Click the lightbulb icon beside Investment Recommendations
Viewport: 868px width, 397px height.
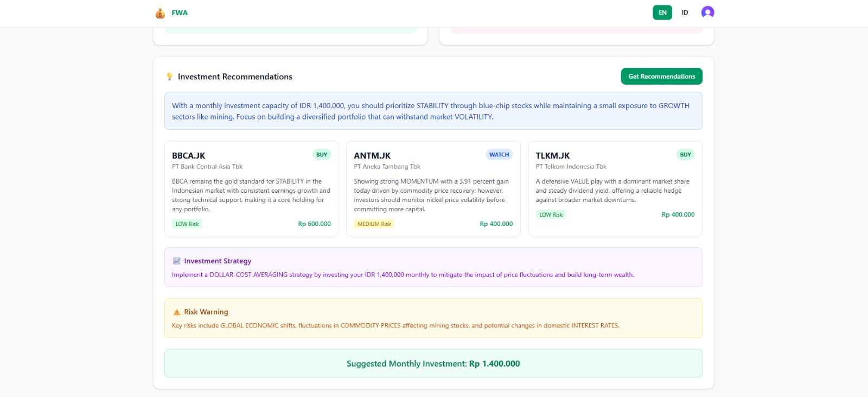169,77
